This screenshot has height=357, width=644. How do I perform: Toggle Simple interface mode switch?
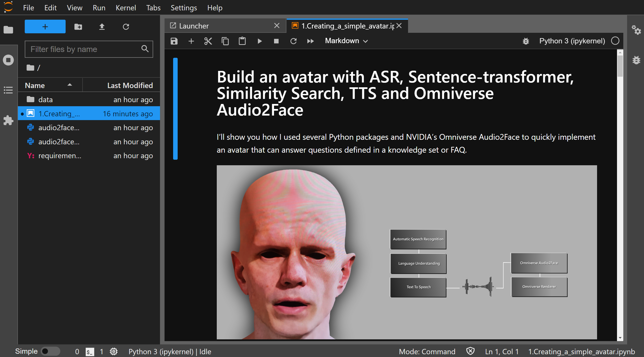pyautogui.click(x=50, y=351)
